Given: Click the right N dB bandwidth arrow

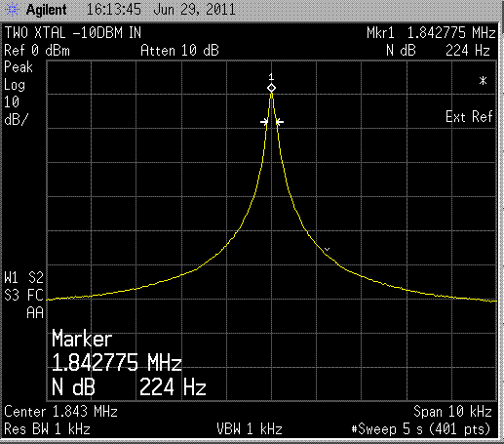Looking at the screenshot, I should coord(280,122).
